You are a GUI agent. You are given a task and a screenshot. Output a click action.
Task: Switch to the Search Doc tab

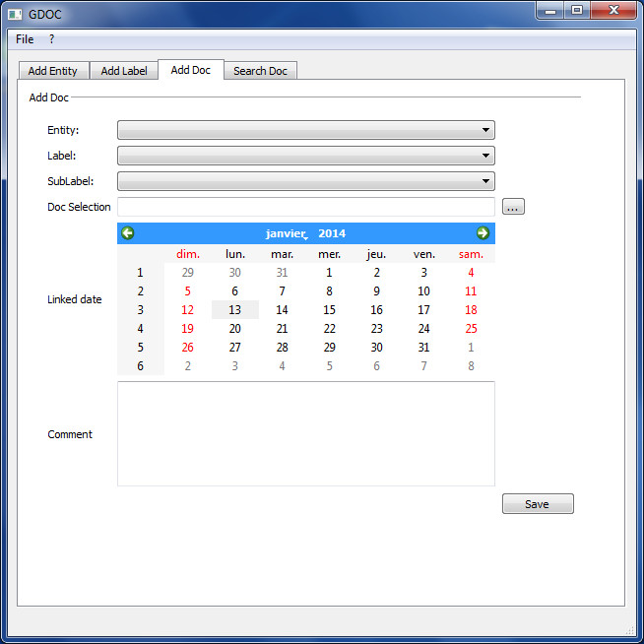[260, 71]
